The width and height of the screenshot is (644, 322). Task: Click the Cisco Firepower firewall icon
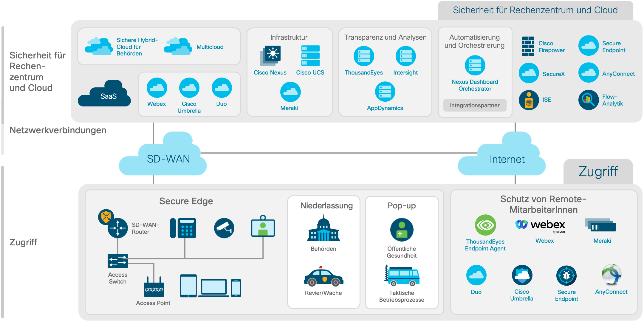point(528,46)
